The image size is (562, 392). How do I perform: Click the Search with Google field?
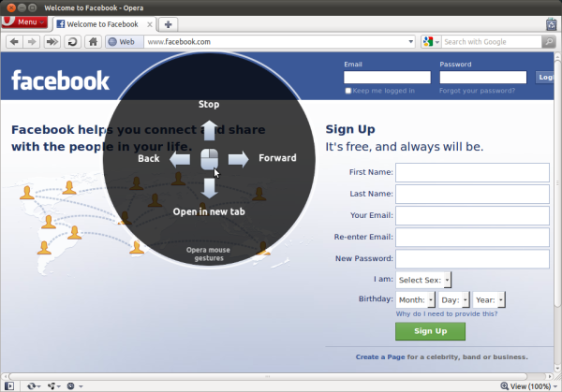click(492, 42)
